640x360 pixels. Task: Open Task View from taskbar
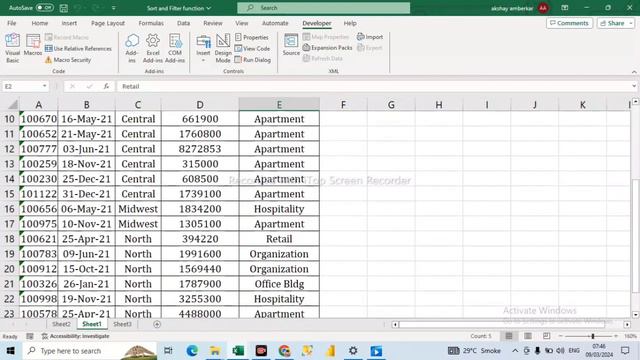pos(168,351)
